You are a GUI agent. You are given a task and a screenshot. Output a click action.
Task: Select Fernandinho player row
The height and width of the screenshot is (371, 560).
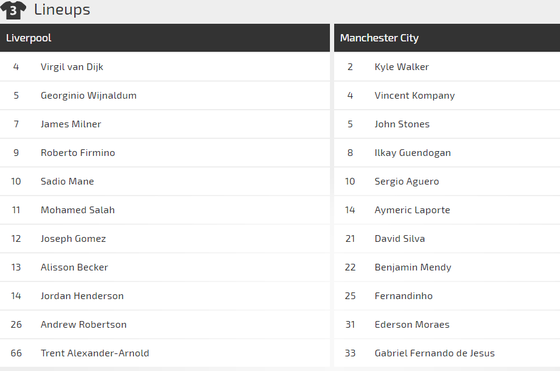[447, 296]
